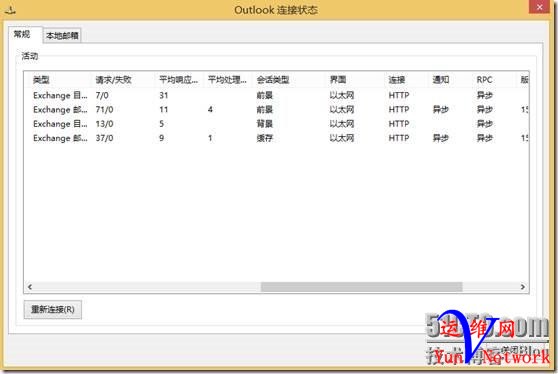Click the 平均响应 column header
The height and width of the screenshot is (374, 558).
(x=178, y=80)
